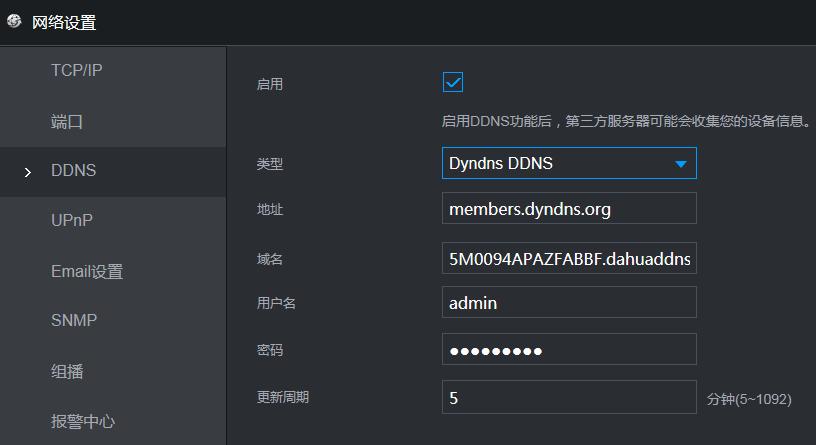Click the chevron arrow beside DDNS
Image resolution: width=816 pixels, height=445 pixels.
(x=28, y=172)
